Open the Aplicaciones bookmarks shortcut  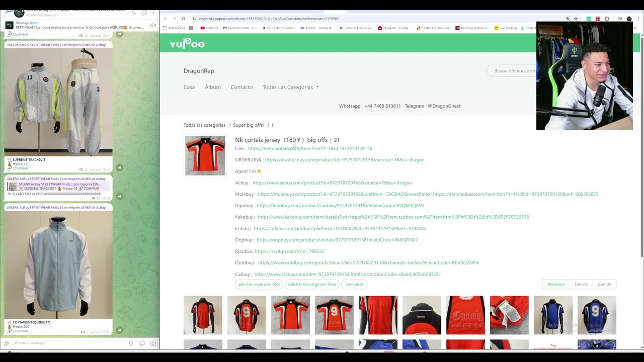coord(174,28)
